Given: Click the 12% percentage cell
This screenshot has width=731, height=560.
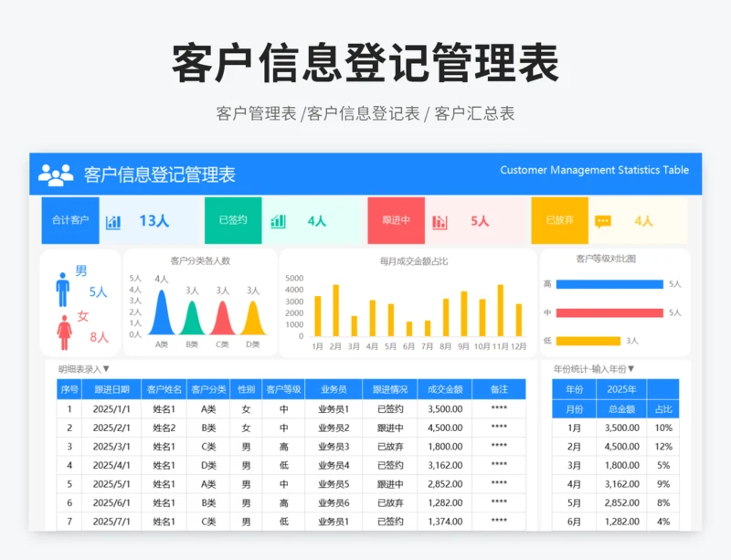Looking at the screenshot, I should [x=663, y=447].
